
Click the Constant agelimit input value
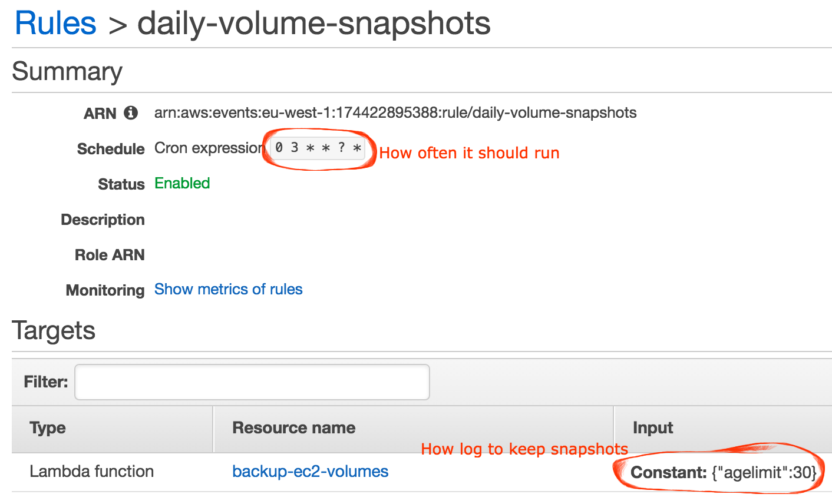click(x=724, y=472)
